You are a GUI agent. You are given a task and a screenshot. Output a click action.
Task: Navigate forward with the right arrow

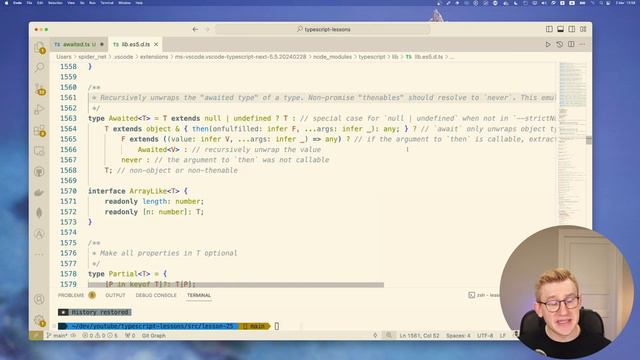207,29
